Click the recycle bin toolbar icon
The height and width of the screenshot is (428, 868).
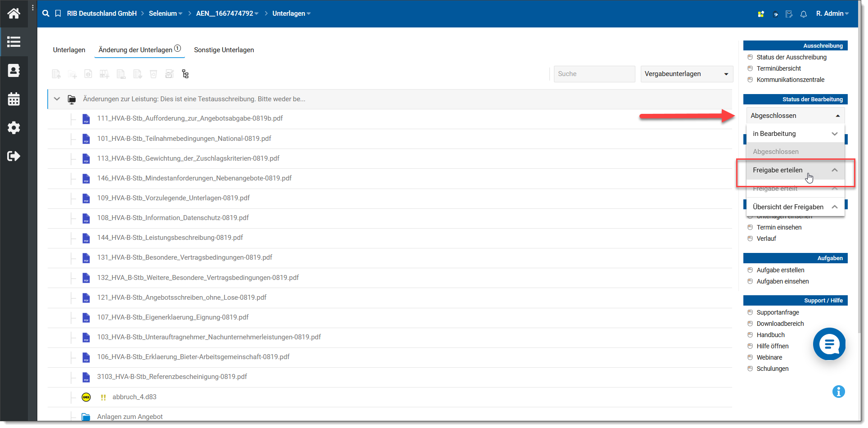click(153, 74)
